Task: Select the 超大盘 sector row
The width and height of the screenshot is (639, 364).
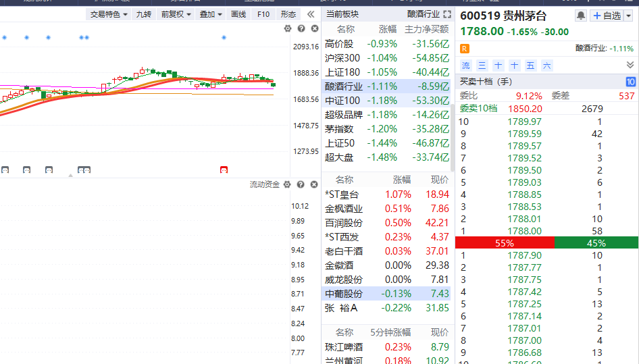Action: (x=386, y=157)
